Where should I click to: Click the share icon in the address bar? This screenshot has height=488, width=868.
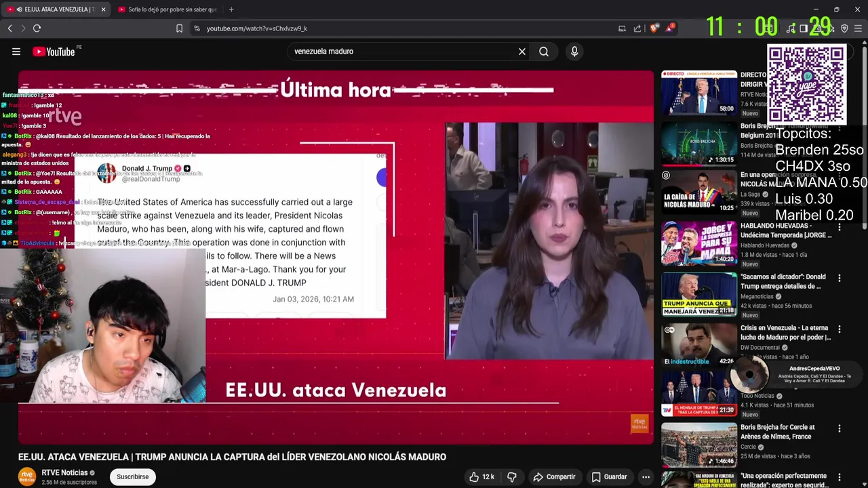pos(637,28)
